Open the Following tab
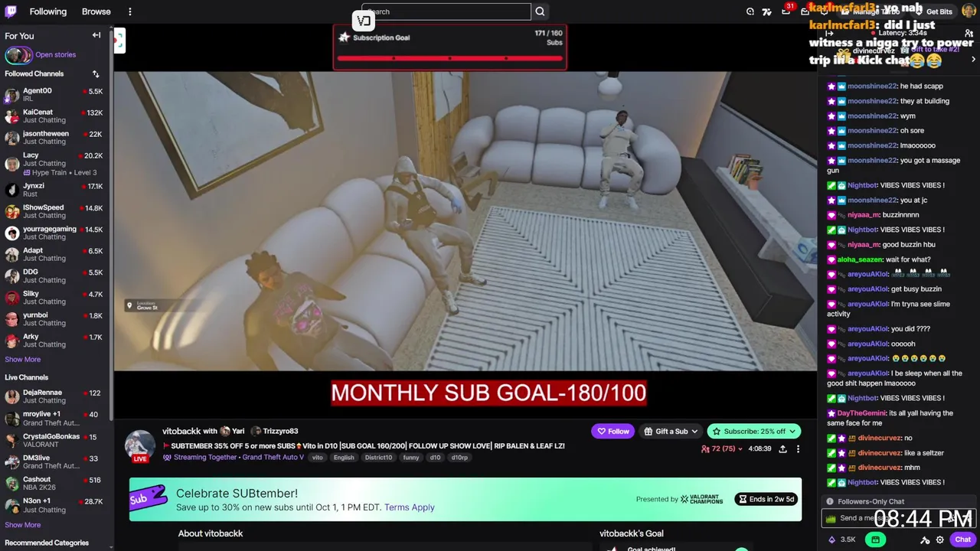 (x=48, y=11)
